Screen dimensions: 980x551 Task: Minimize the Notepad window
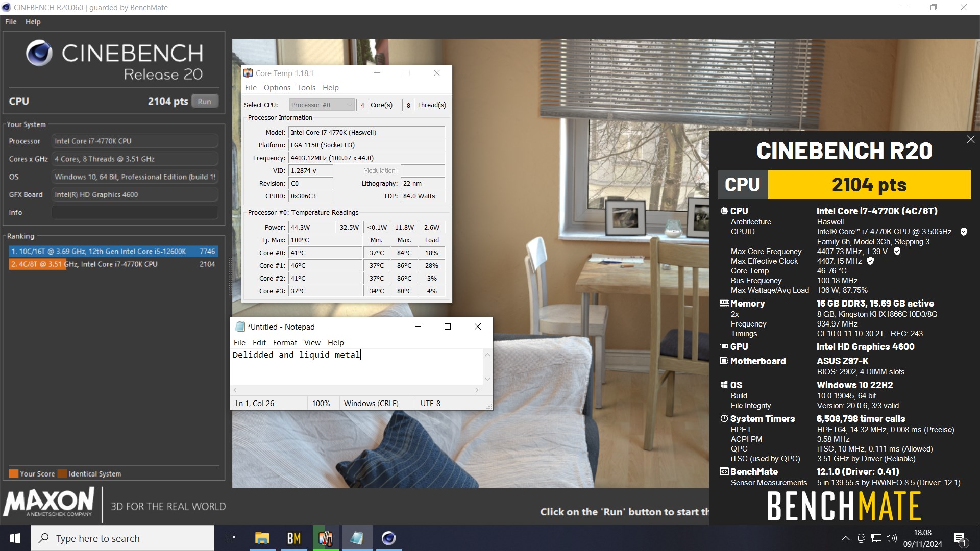[x=418, y=327]
